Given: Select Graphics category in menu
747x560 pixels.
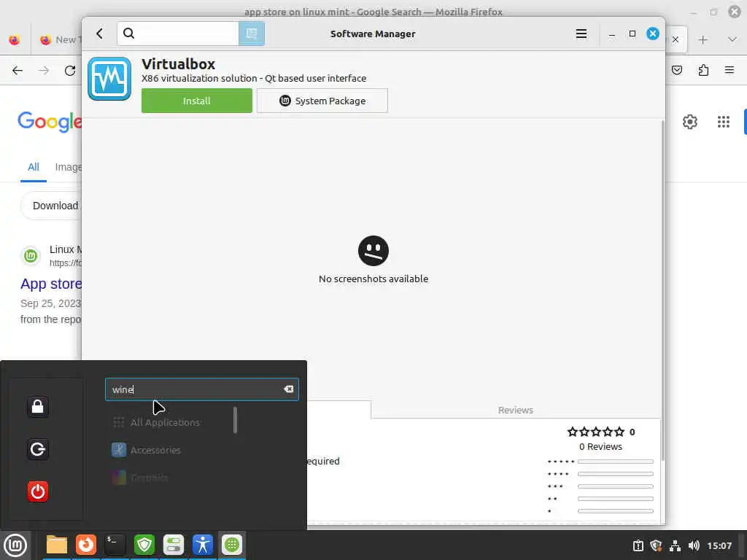Looking at the screenshot, I should point(149,478).
